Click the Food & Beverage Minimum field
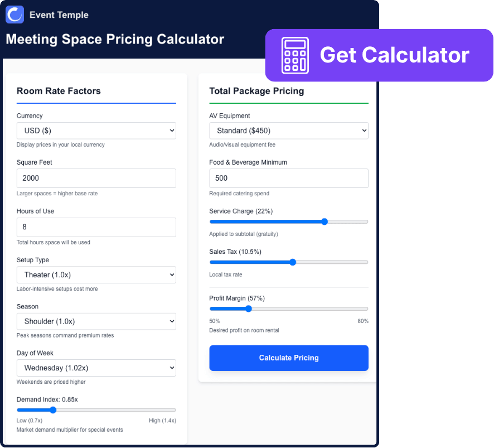The height and width of the screenshot is (448, 494). 288,178
